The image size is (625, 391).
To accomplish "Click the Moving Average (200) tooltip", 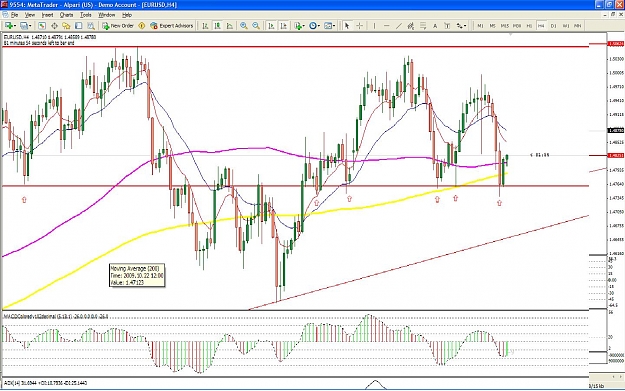I will point(137,275).
